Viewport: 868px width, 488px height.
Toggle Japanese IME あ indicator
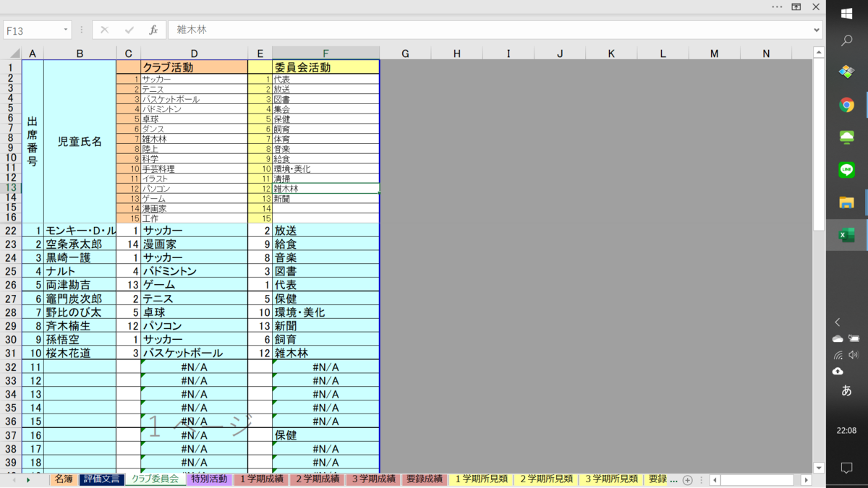[846, 391]
